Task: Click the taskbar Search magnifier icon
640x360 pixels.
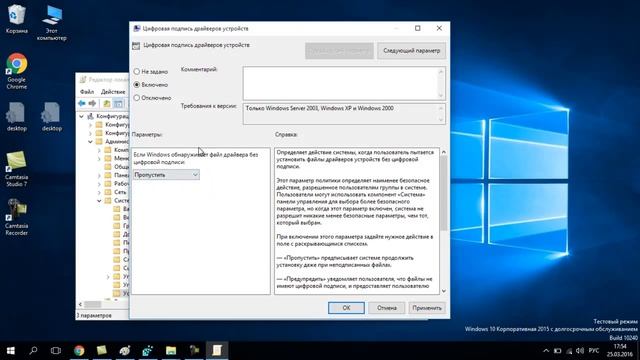Action: click(33, 351)
